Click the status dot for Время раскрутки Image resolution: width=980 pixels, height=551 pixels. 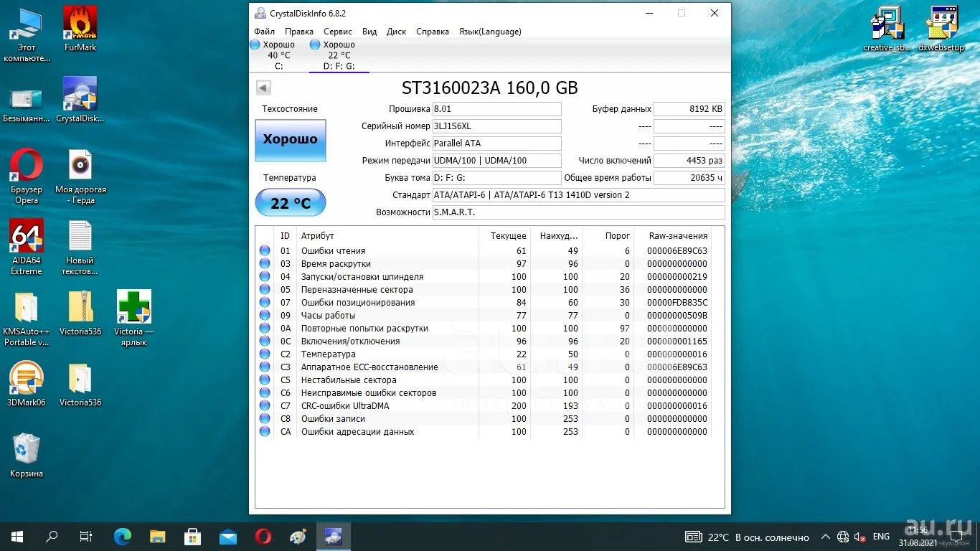[x=265, y=264]
